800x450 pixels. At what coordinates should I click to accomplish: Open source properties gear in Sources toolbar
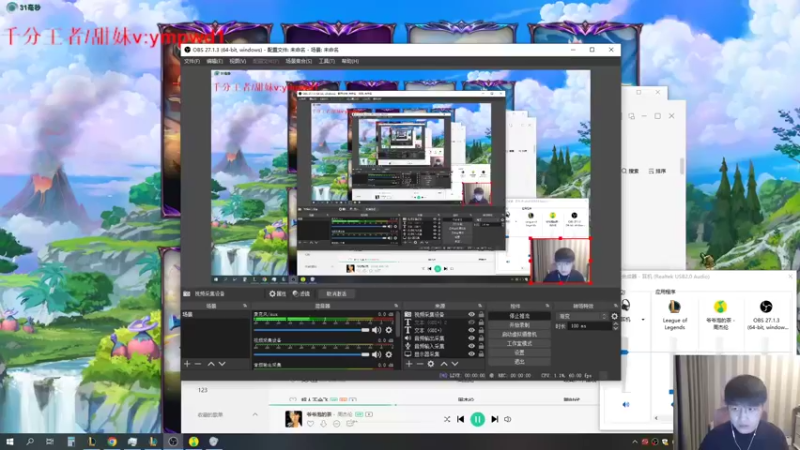click(x=431, y=364)
